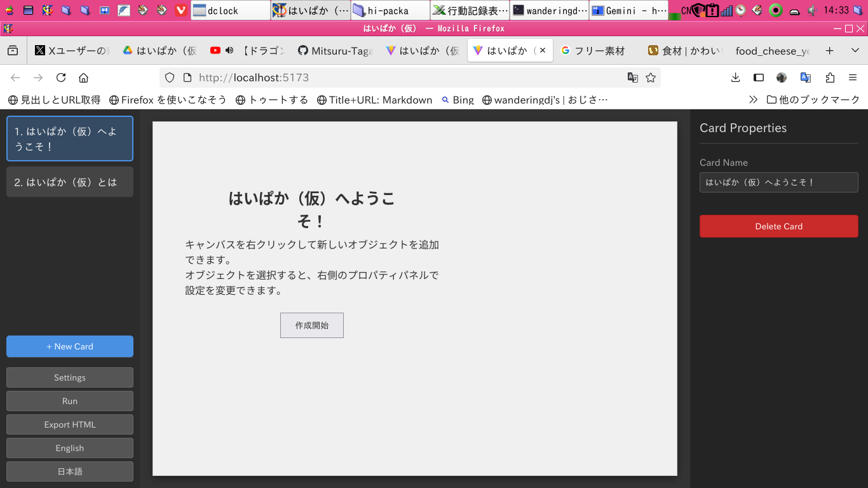Select the はいぱか（仮）へようこそ！ canvas heading

click(311, 210)
